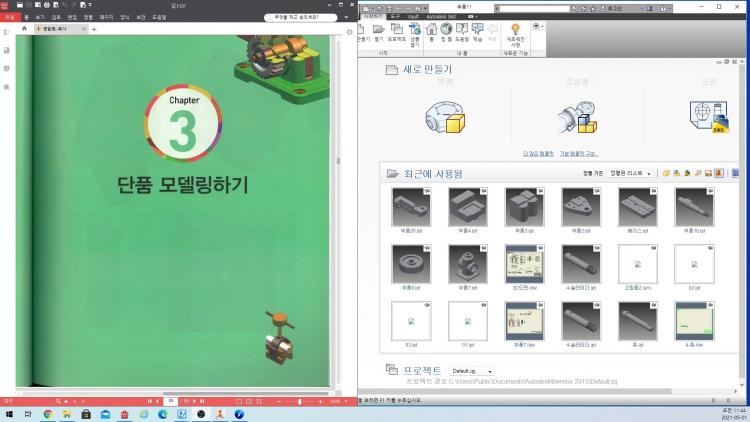Open the sort order dropdown in recent files

click(631, 173)
